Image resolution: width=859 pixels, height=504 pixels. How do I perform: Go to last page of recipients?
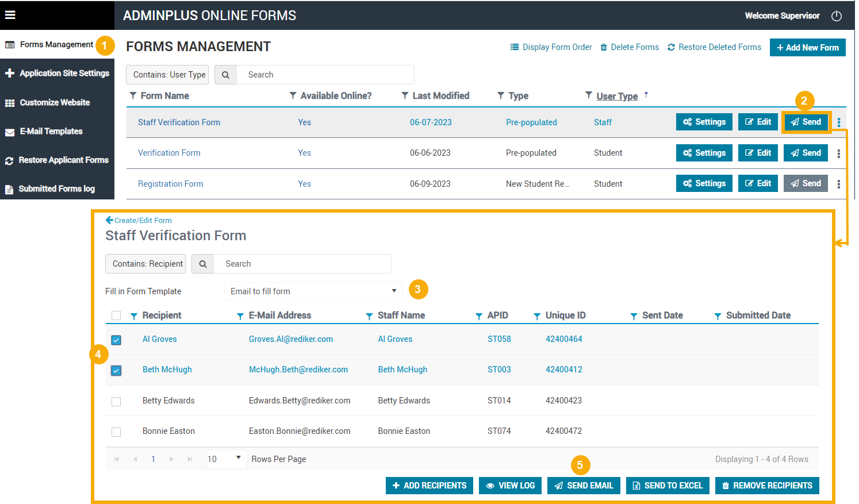[190, 459]
